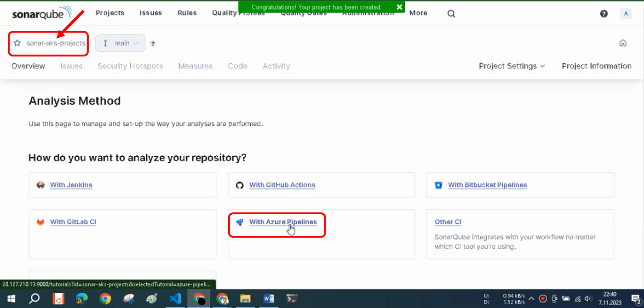
Task: Open the Projects menu item
Action: [110, 13]
